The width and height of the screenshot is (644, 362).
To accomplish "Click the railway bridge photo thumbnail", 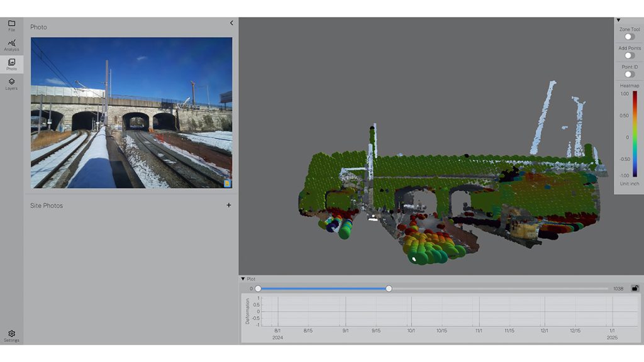I will [131, 112].
